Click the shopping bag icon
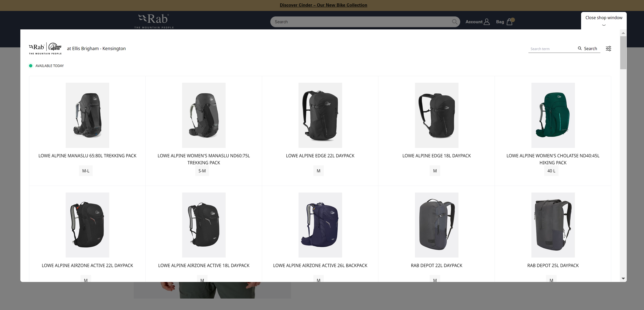The width and height of the screenshot is (644, 310). point(509,21)
